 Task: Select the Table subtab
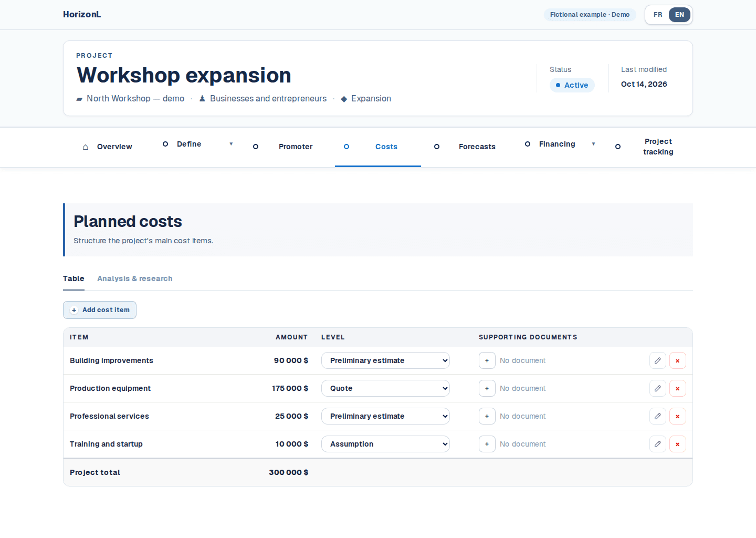[73, 278]
